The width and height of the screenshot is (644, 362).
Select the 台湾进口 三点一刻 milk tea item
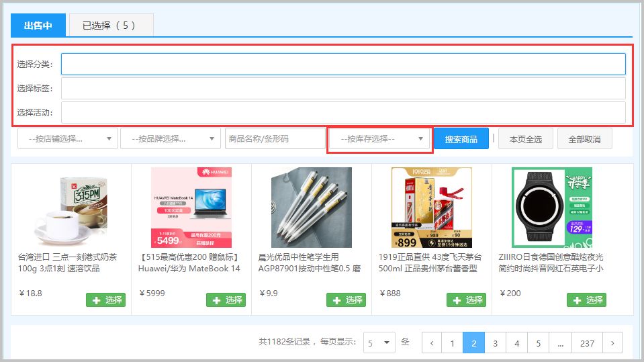(x=106, y=300)
